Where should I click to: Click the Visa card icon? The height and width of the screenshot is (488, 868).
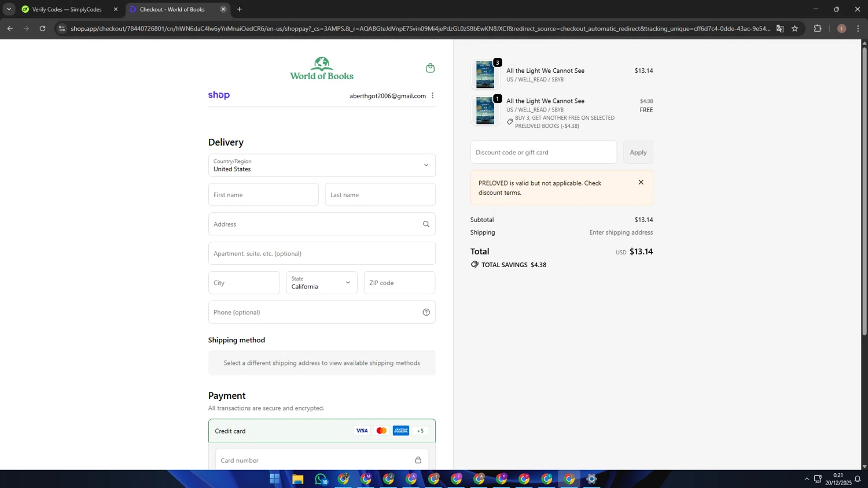point(362,431)
